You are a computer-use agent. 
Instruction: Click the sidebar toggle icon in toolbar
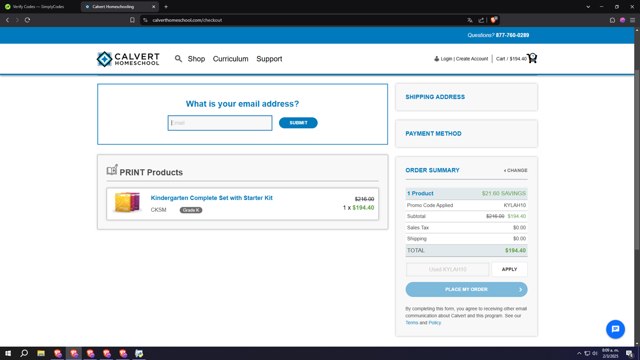click(612, 20)
